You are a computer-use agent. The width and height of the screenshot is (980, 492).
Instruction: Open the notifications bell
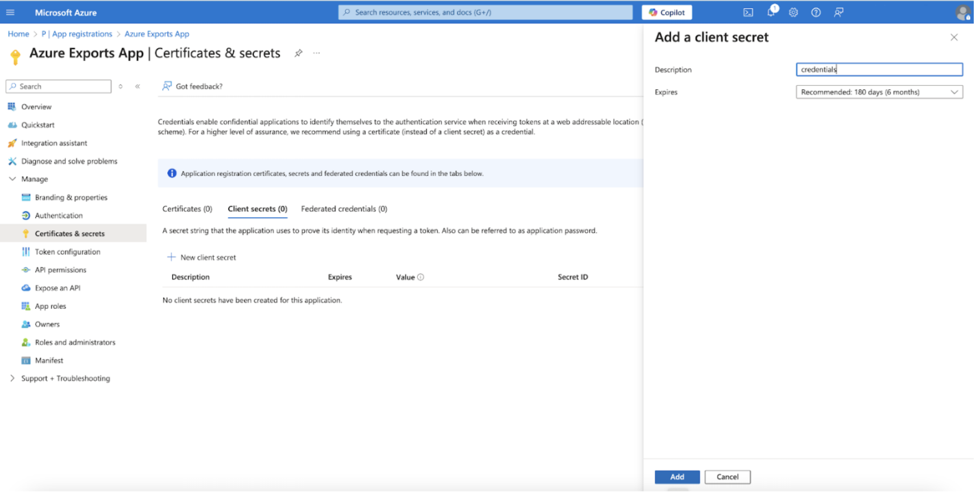pos(770,12)
